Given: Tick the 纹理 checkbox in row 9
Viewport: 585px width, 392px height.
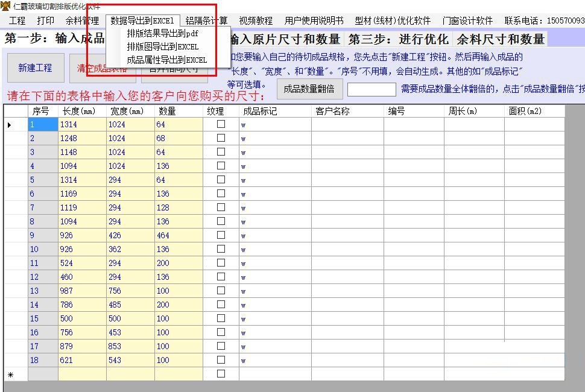Looking at the screenshot, I should click(221, 235).
